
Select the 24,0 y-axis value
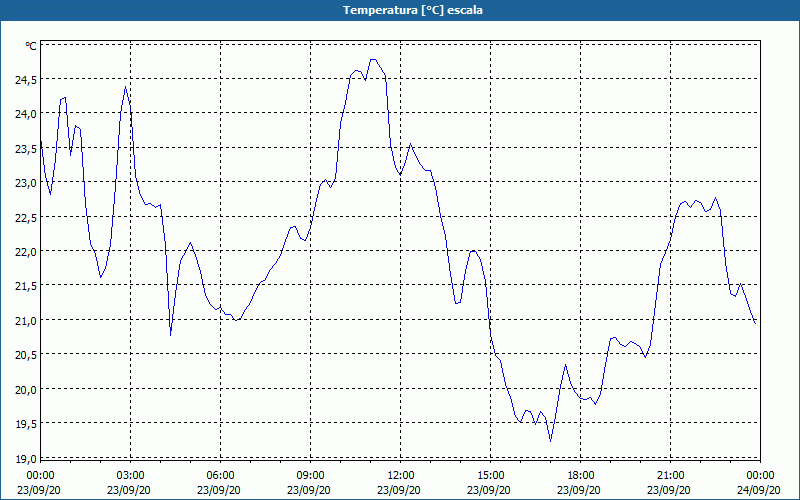coord(26,113)
